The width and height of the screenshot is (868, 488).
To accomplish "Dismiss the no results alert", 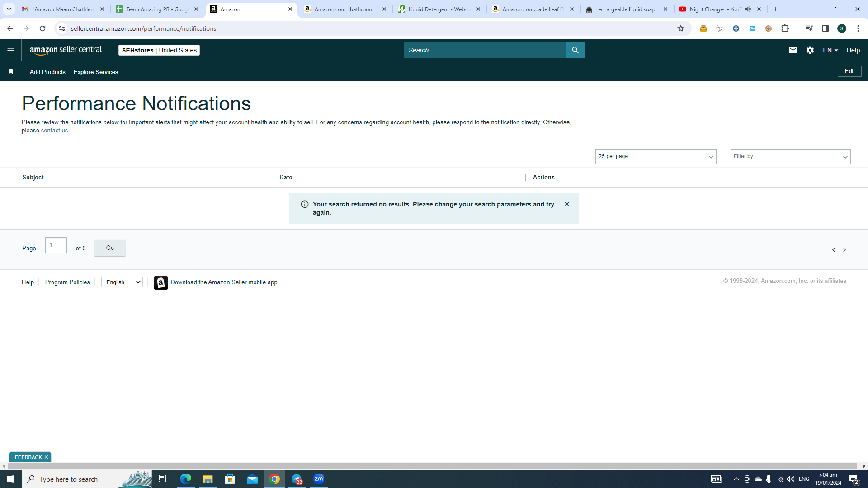I will 567,204.
